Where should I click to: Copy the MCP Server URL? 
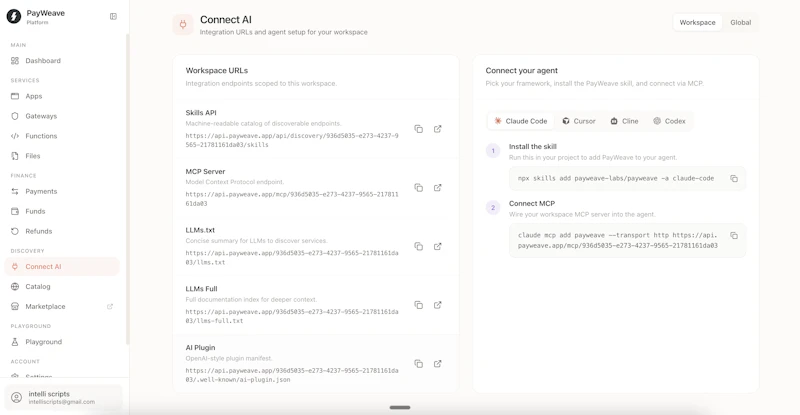pos(418,188)
